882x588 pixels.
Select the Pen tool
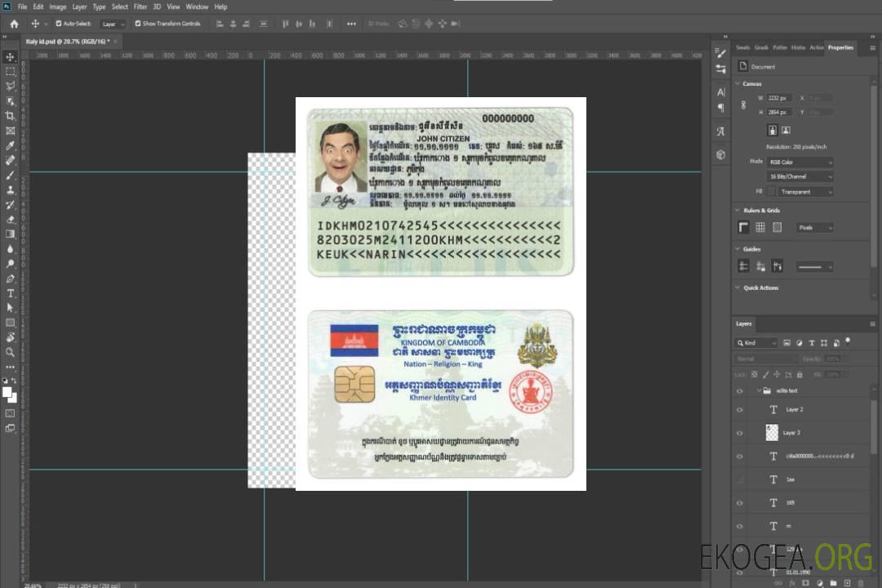(10, 278)
